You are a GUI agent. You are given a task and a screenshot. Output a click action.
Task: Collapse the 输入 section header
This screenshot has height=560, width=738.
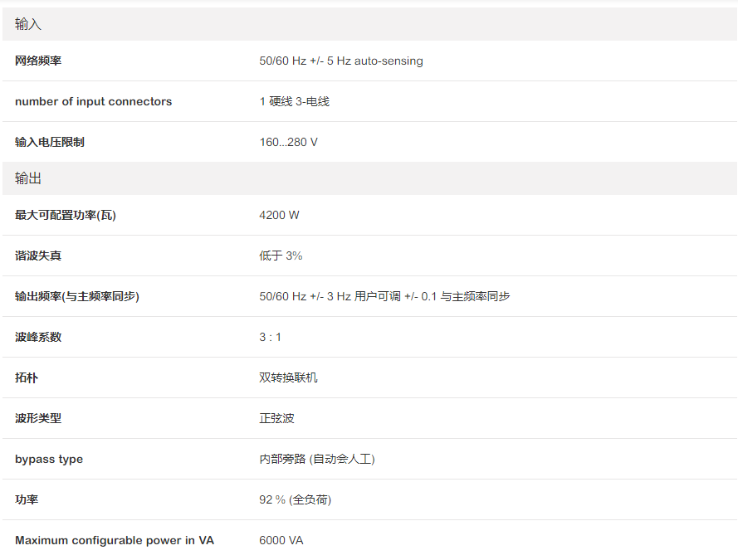click(x=28, y=24)
